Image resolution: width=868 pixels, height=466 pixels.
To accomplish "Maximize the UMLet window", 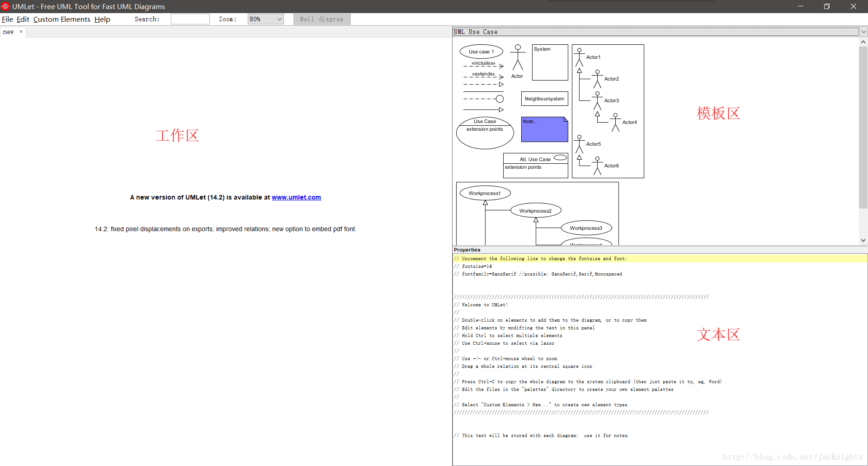I will pyautogui.click(x=827, y=6).
